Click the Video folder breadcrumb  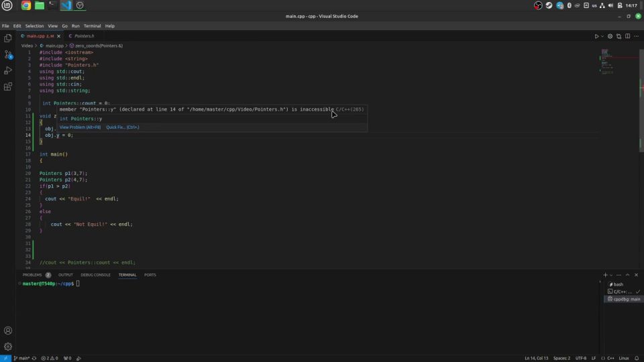pos(27,46)
